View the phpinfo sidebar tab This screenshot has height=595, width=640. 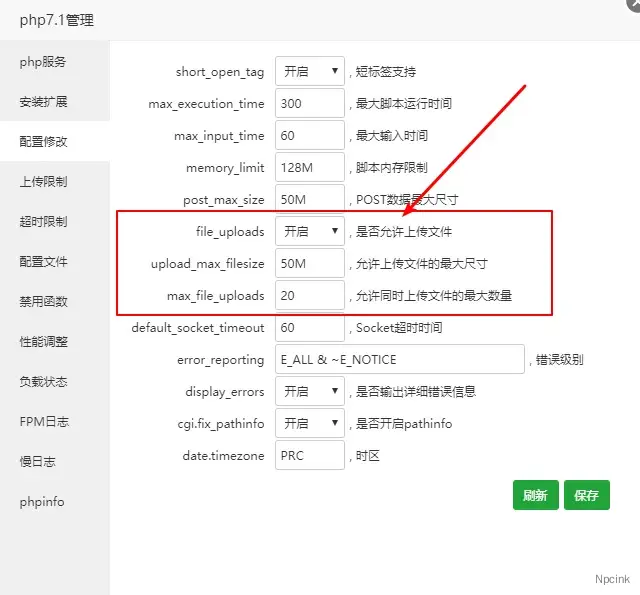click(42, 502)
